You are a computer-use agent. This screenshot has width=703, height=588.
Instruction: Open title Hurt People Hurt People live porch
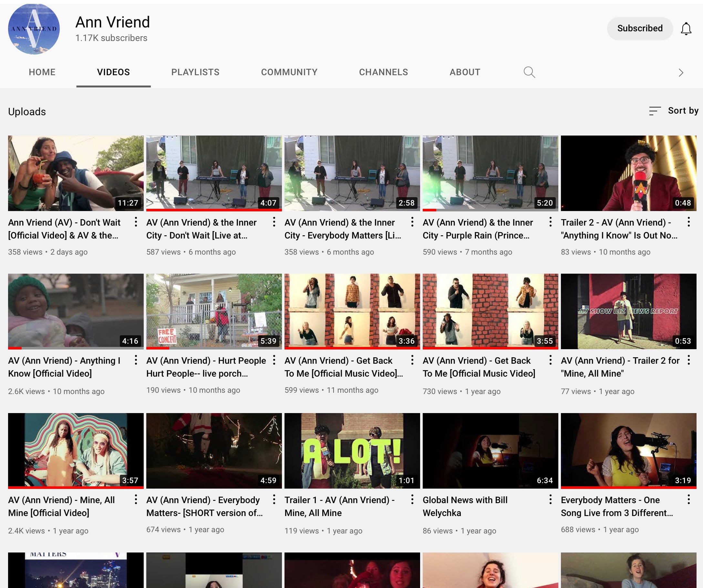pos(206,367)
